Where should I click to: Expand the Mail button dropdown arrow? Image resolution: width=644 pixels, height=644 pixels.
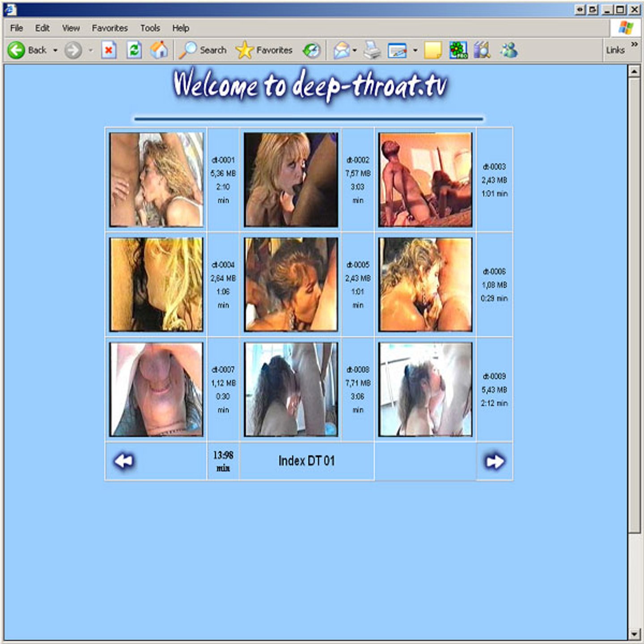(x=355, y=51)
